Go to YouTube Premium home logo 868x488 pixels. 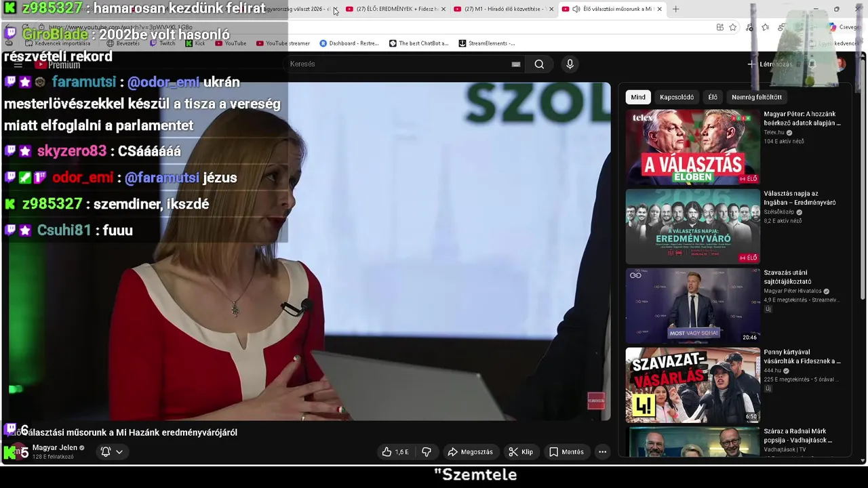coord(58,64)
